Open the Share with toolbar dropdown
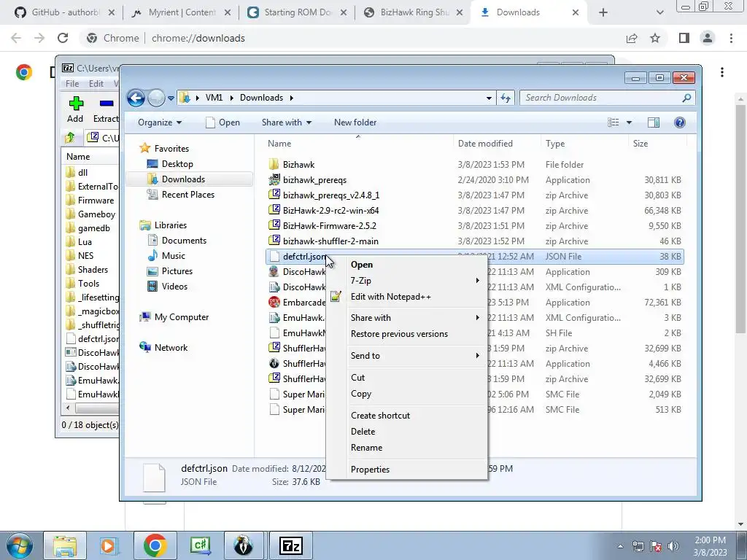Screen dimensions: 747x560 click(286, 122)
